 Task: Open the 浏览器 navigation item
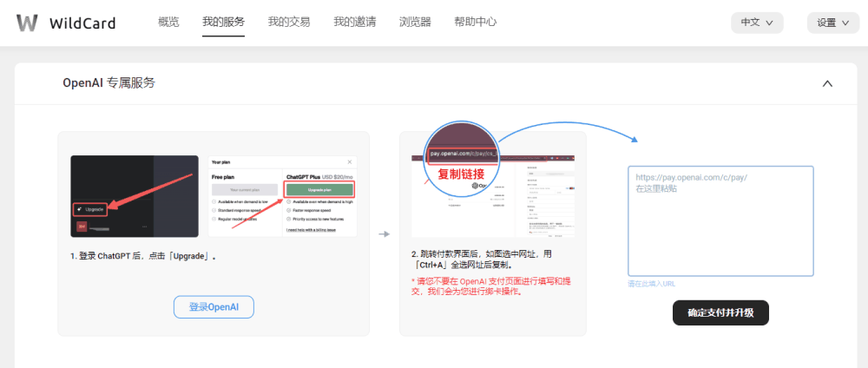click(415, 22)
